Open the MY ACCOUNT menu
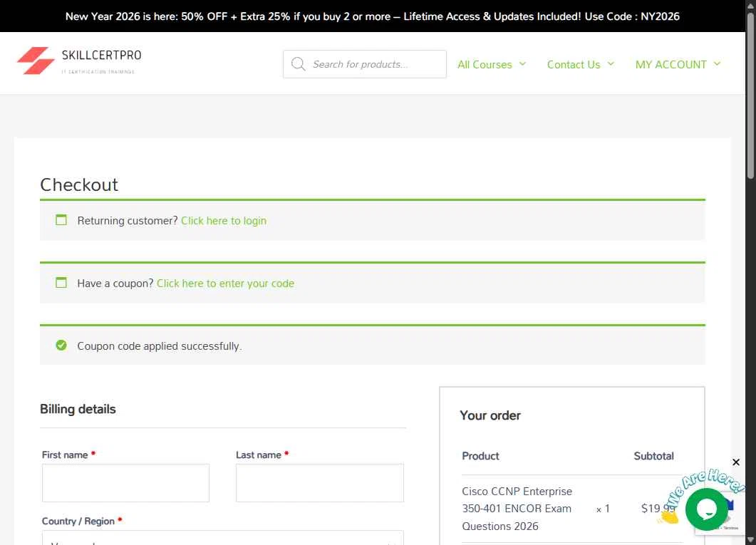Screen dimensions: 756x545 [x=670, y=65]
